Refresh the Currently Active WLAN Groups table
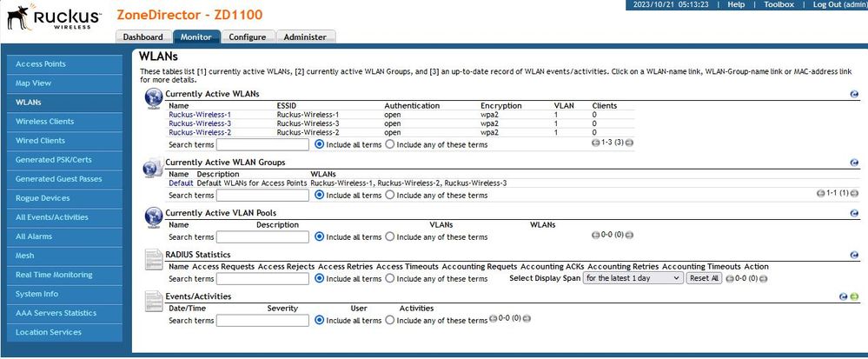 click(854, 163)
